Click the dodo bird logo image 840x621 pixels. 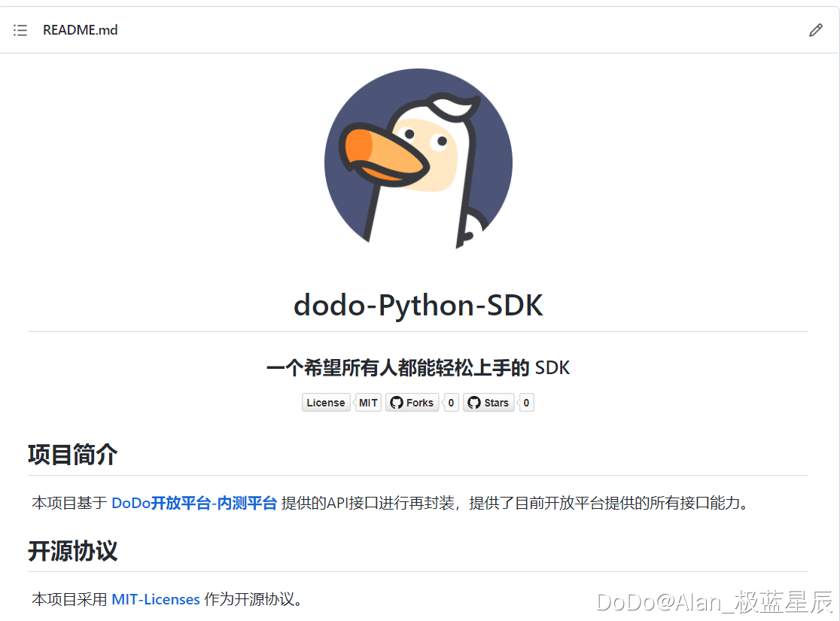point(418,159)
